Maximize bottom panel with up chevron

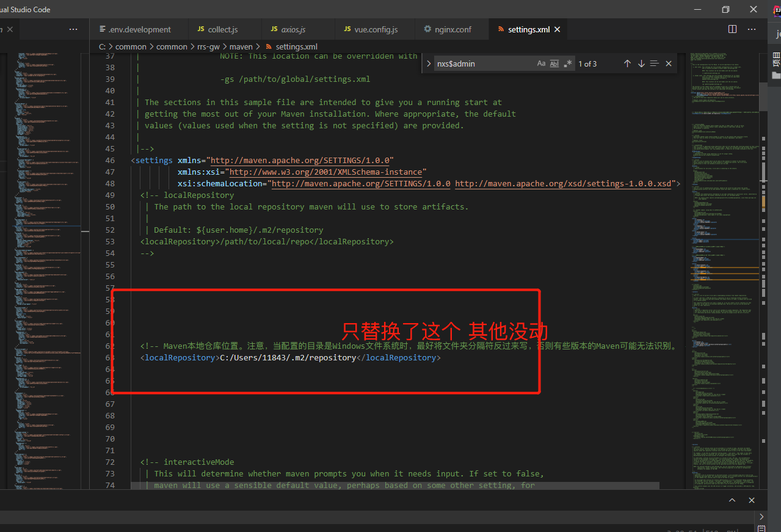tap(732, 500)
